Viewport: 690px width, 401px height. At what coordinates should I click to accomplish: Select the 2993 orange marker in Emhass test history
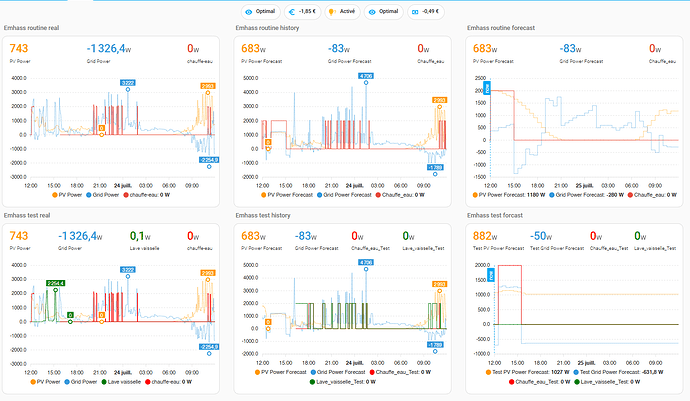(x=439, y=284)
